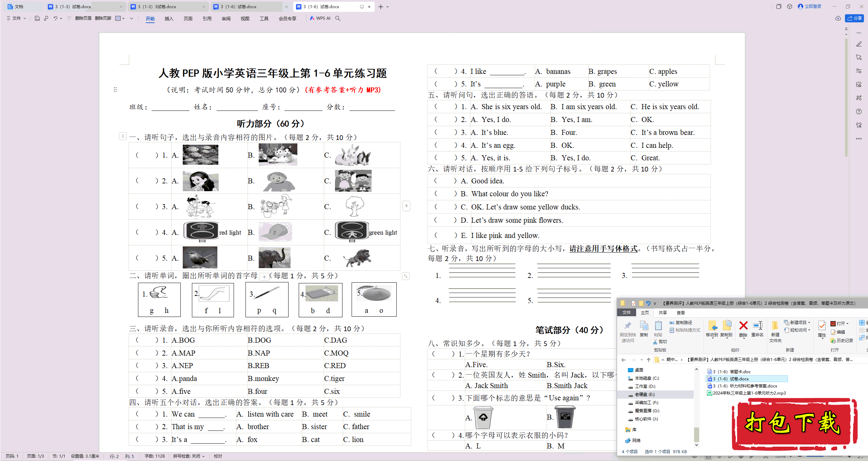Click the new tab plus button

tap(381, 7)
